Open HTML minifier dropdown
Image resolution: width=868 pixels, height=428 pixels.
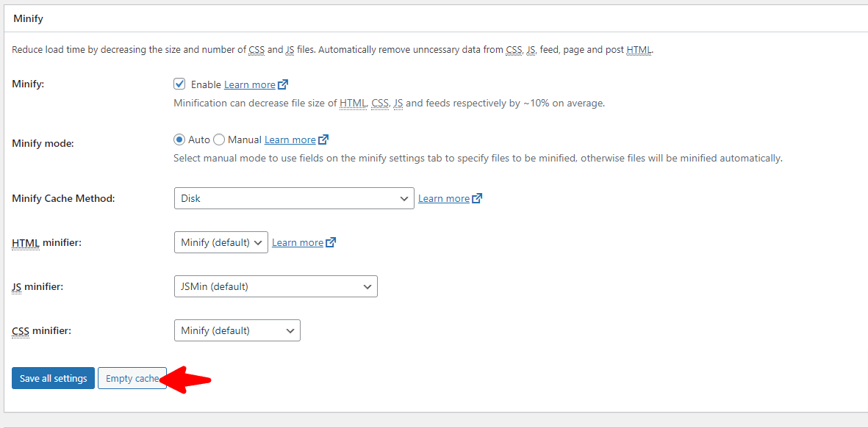(x=221, y=242)
